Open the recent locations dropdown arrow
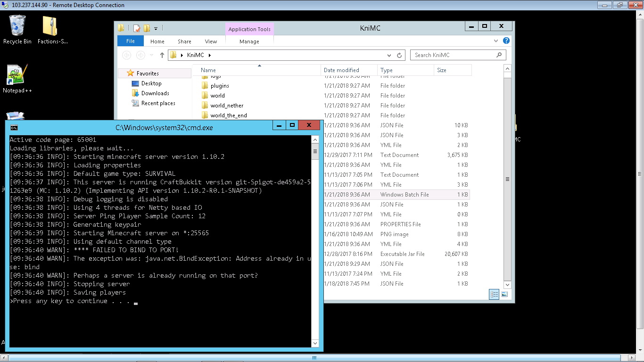This screenshot has height=362, width=644. tap(151, 55)
